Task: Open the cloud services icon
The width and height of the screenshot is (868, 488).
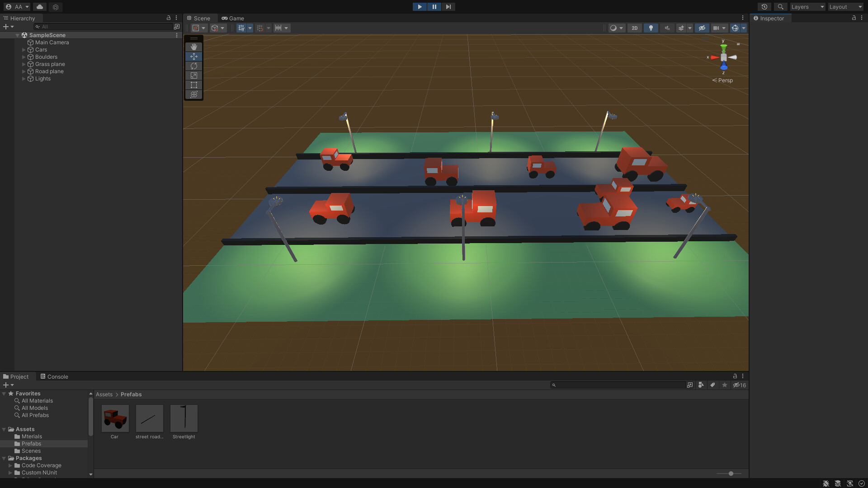Action: pyautogui.click(x=40, y=7)
